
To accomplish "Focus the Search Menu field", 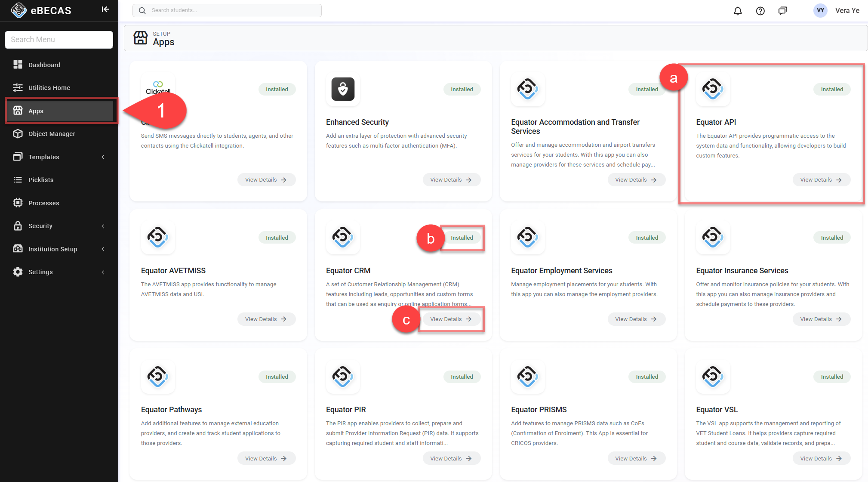I will [59, 40].
